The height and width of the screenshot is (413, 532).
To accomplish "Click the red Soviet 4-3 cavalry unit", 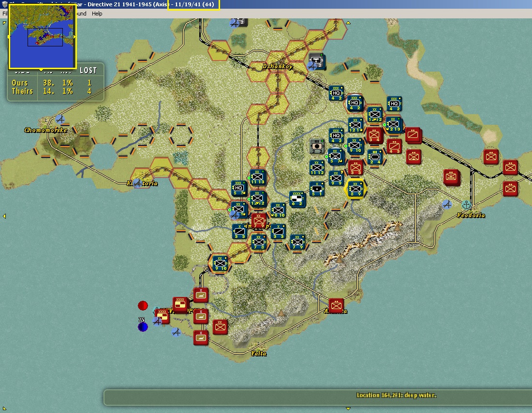I will tap(394, 146).
